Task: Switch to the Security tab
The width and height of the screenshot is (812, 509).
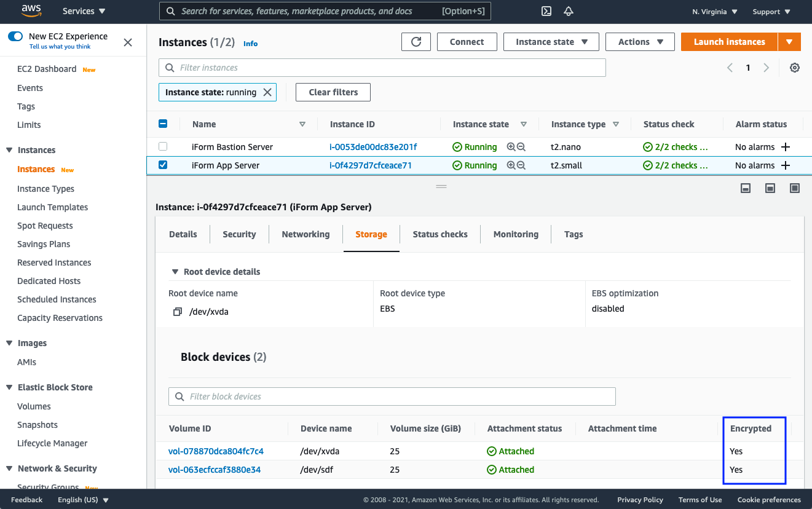Action: (239, 234)
